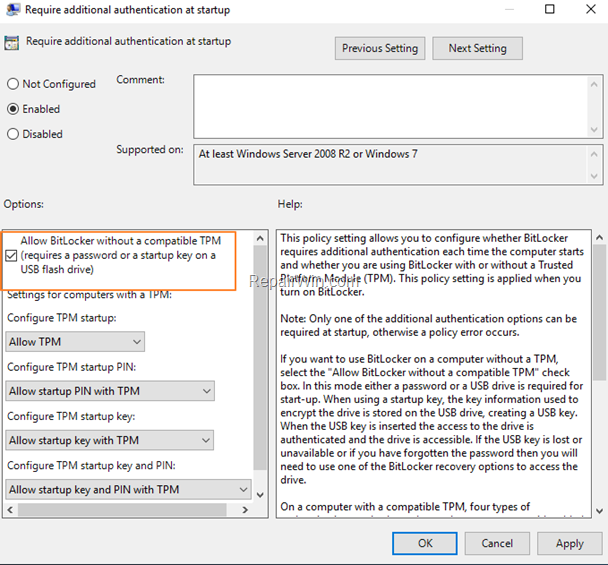Click the 'Note: Only one of the additional' help paragraph
The height and width of the screenshot is (565, 608).
428,325
